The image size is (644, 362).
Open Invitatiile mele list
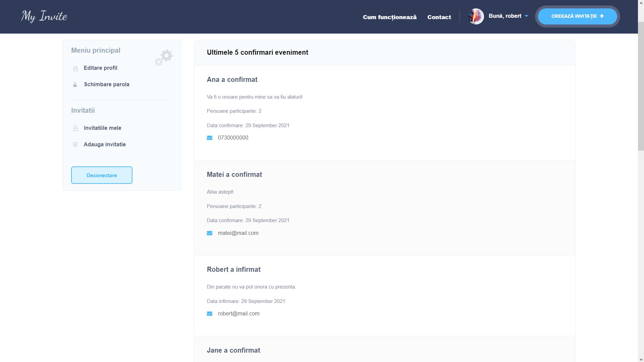(102, 128)
